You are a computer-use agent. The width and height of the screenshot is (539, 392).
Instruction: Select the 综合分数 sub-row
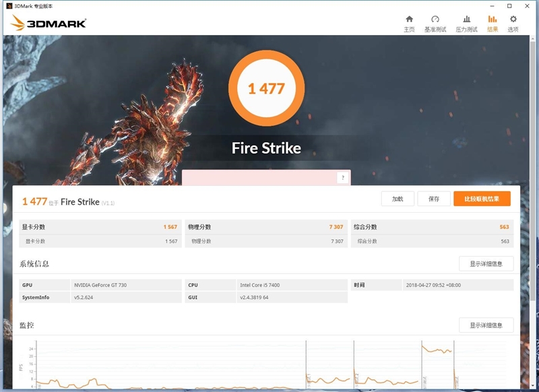(432, 241)
